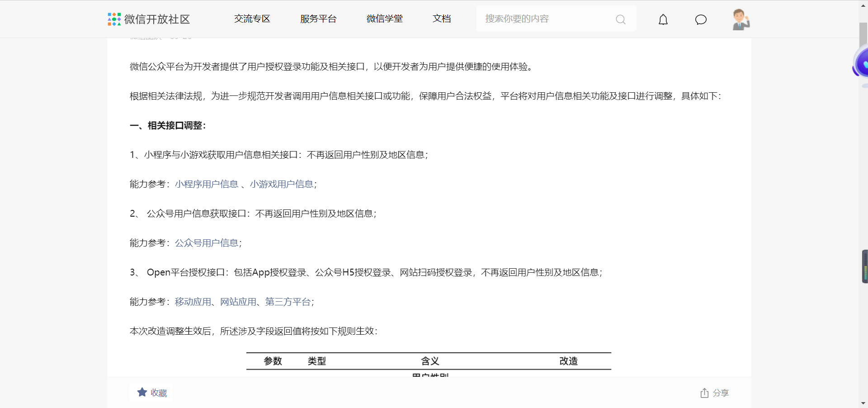Open the user avatar profile
Viewport: 868px width, 408px height.
(741, 19)
